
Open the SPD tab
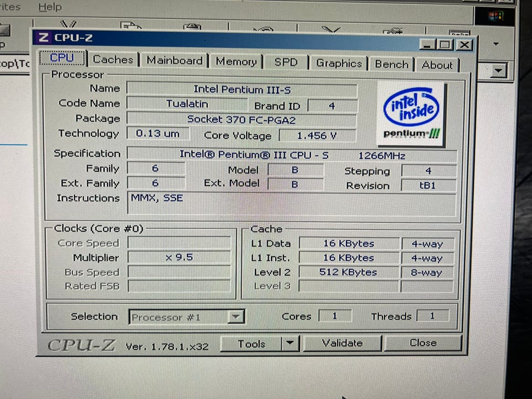tap(286, 63)
